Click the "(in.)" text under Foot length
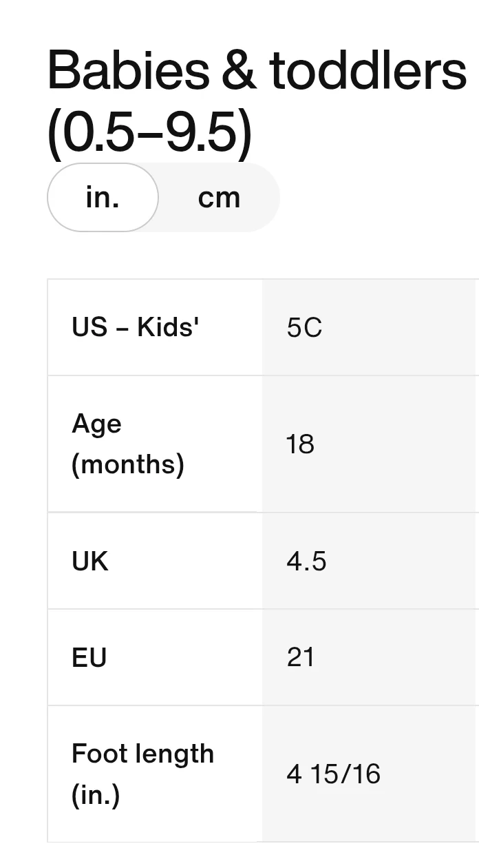Screen dimensions: 479x868 [x=96, y=795]
